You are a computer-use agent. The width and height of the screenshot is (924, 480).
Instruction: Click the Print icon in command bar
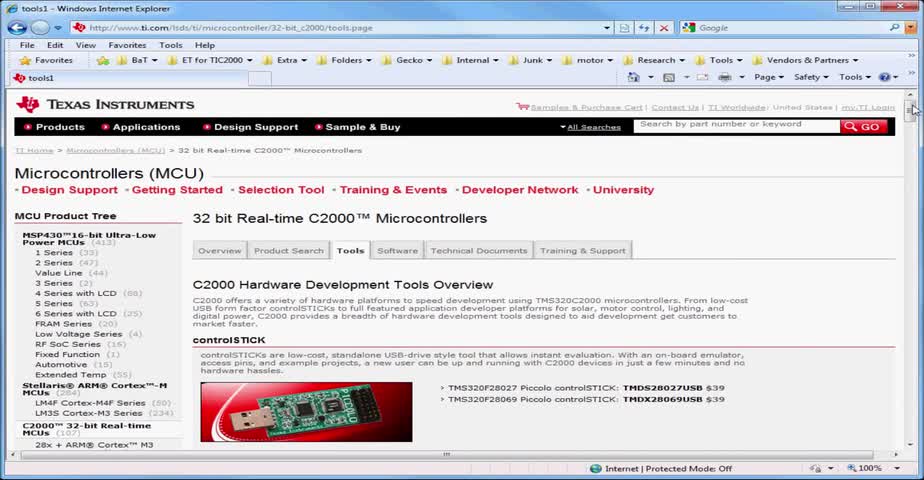[x=725, y=77]
